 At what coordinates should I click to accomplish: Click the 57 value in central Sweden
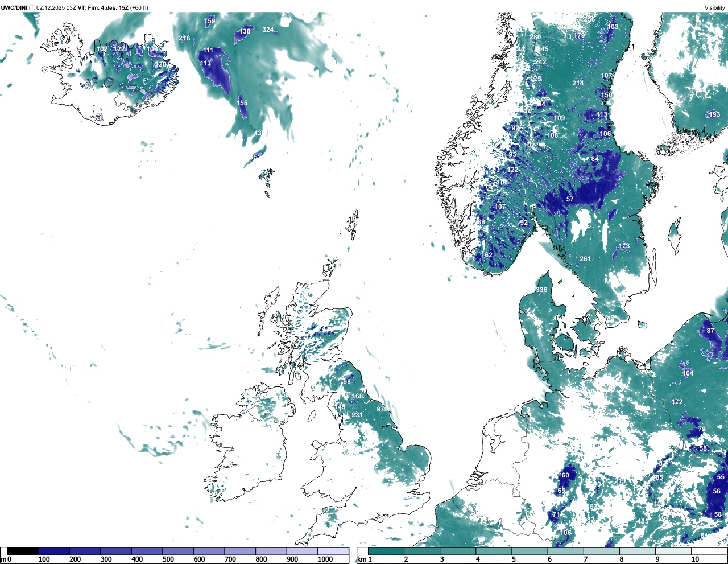[x=570, y=199]
